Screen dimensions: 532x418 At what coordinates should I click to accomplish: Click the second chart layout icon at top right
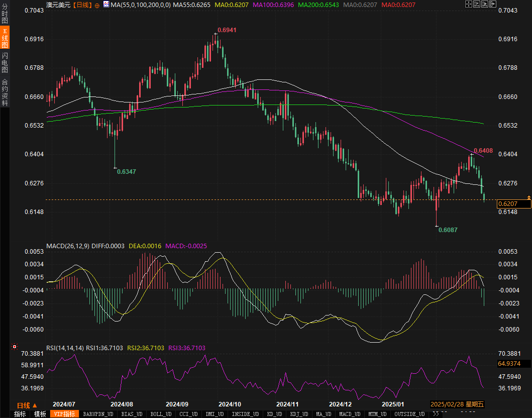(x=477, y=5)
